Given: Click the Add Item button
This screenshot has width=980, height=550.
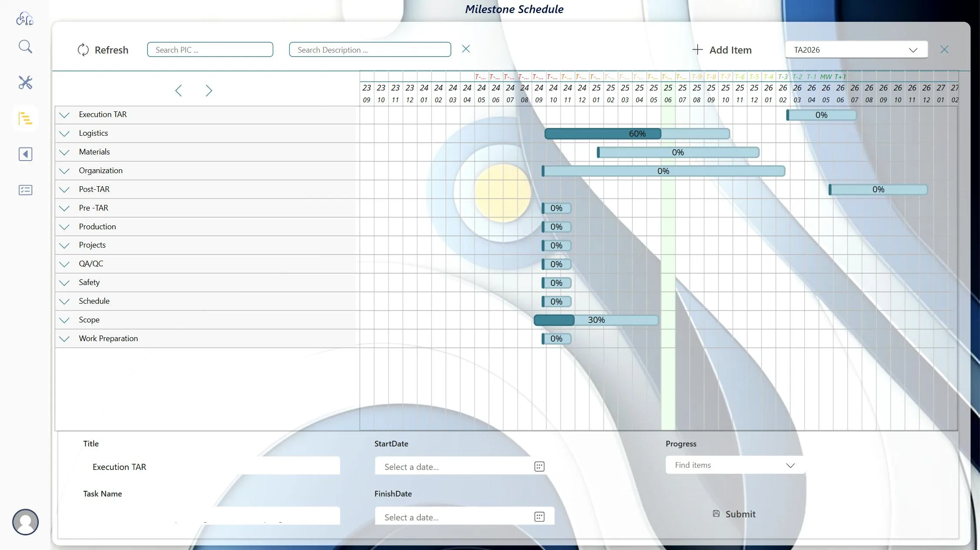Looking at the screenshot, I should tap(722, 50).
